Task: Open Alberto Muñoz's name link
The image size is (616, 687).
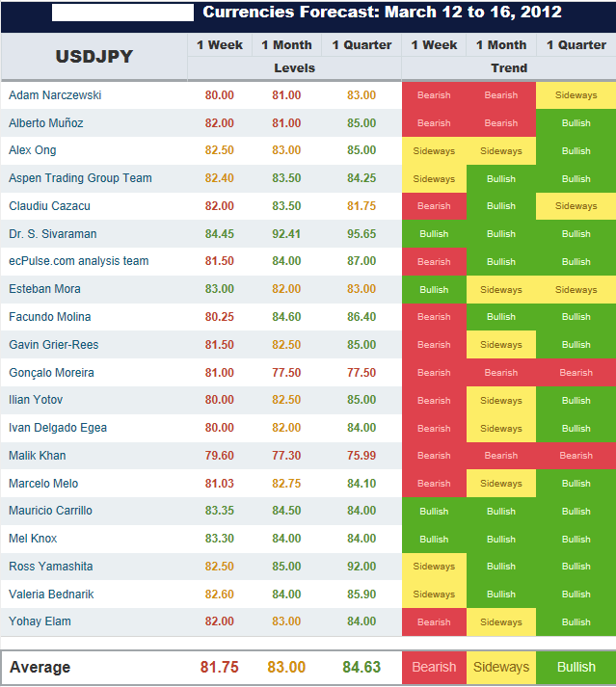Action: [x=46, y=123]
